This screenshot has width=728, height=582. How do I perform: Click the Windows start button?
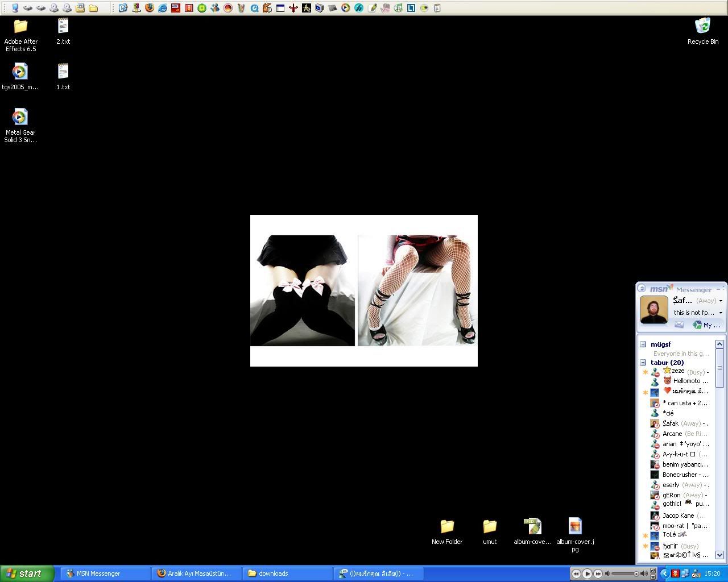pyautogui.click(x=27, y=573)
